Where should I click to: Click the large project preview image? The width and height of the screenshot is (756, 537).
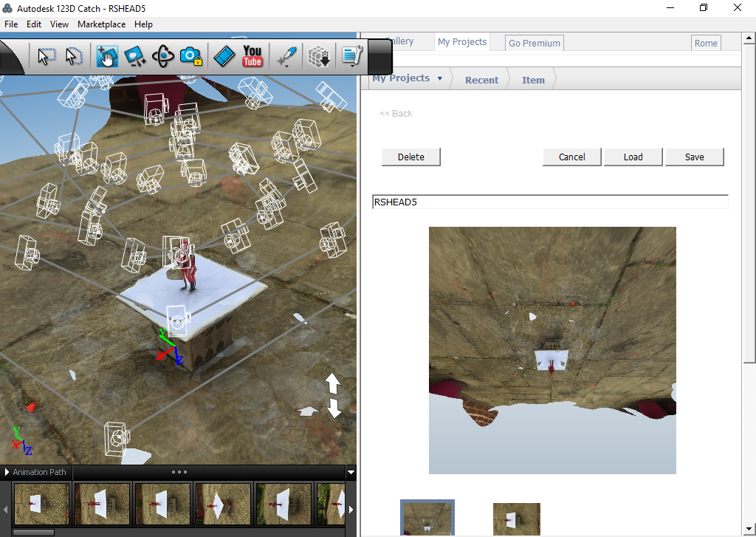[552, 350]
